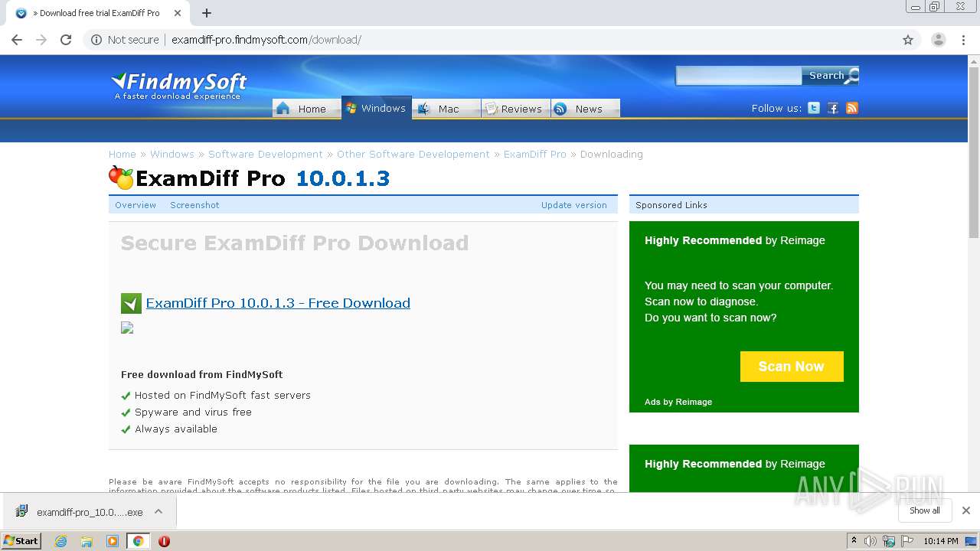The height and width of the screenshot is (551, 980).
Task: Open the red Opera taskbar icon
Action: pos(164,541)
